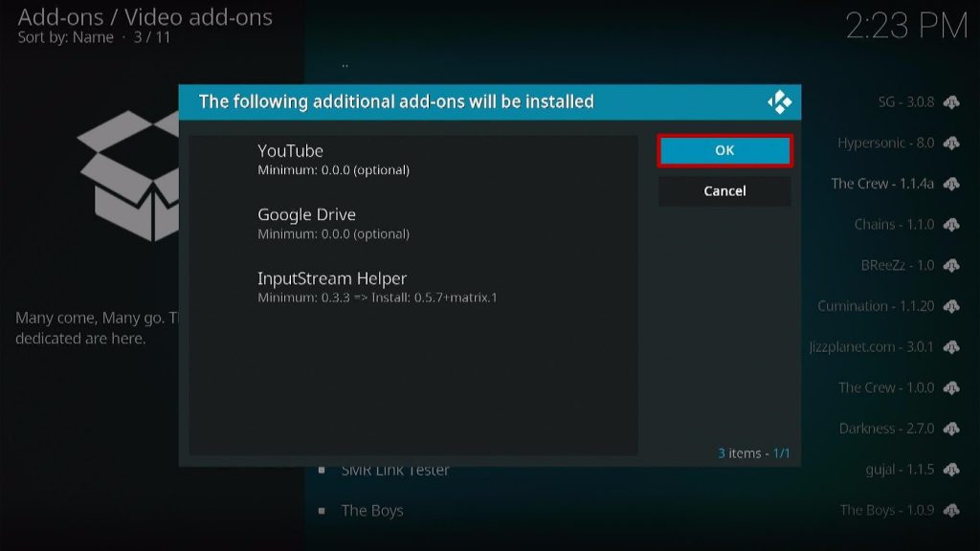Select the 'Hypersonic - 8.0' version label
This screenshot has width=980, height=551.
coord(885,143)
